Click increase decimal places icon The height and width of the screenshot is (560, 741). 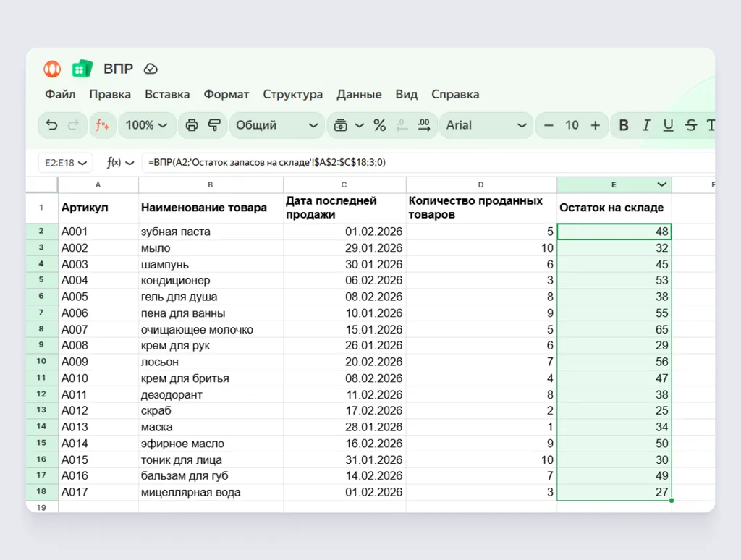[x=424, y=125]
